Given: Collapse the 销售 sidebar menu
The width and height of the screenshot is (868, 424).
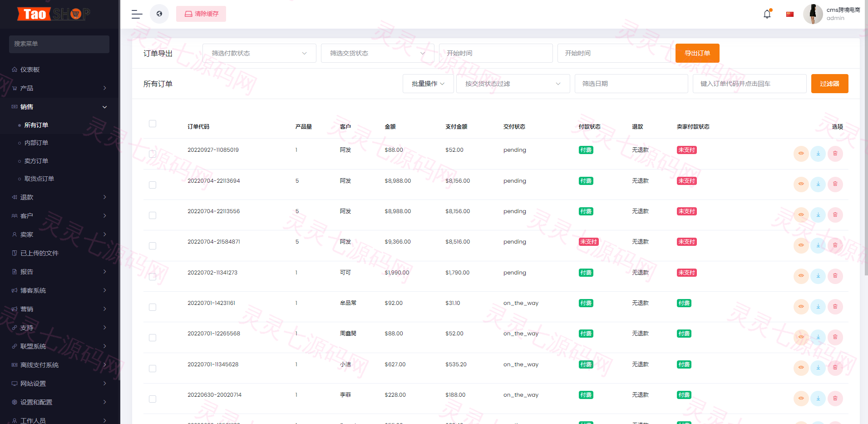Looking at the screenshot, I should [x=60, y=107].
